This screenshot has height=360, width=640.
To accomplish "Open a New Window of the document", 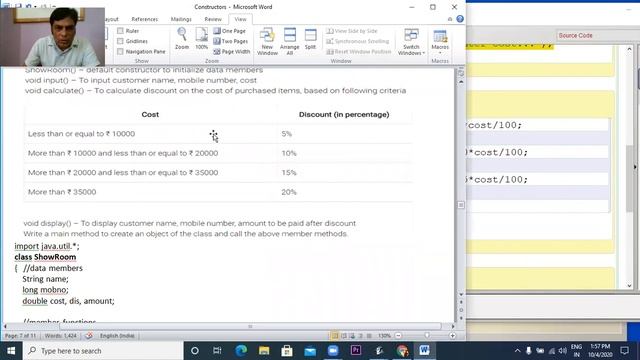I will pyautogui.click(x=267, y=41).
